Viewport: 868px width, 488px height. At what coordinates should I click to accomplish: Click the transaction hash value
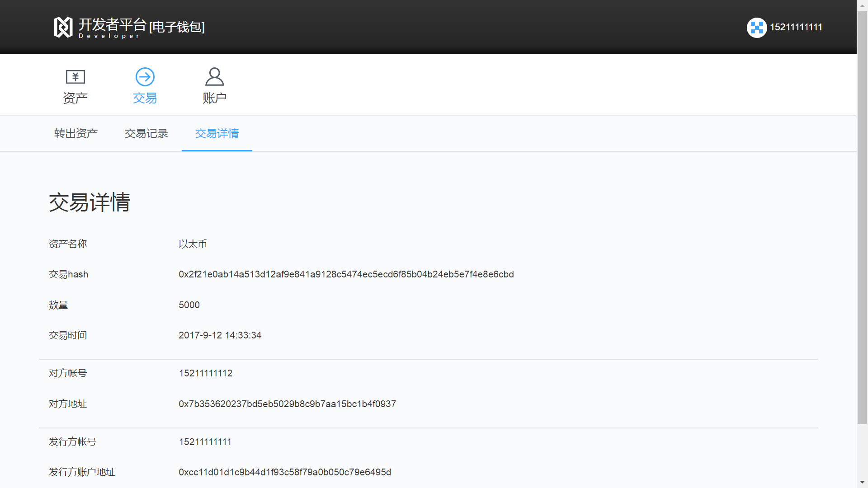(x=346, y=274)
